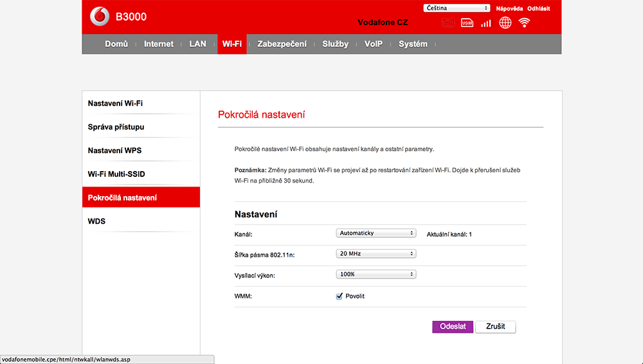Click the Vodafone logo icon
Viewport: 643px width, 364px height.
coord(100,17)
